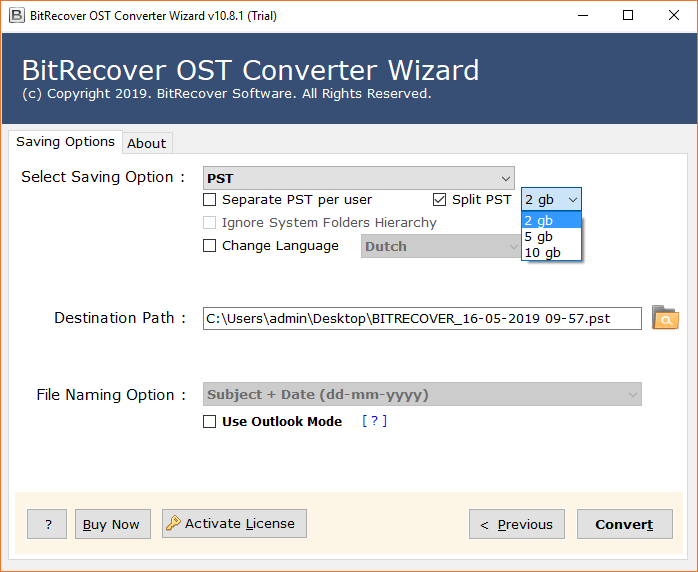Viewport: 698px width, 572px height.
Task: Click the folder browse icon beside destination path
Action: (665, 318)
